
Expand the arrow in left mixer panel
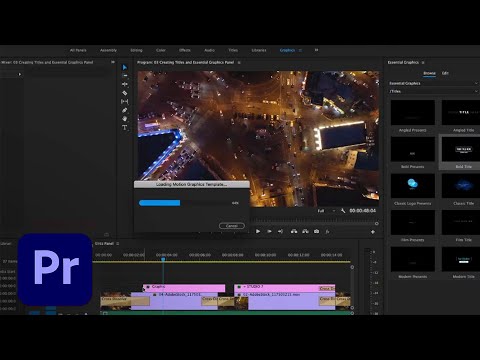pos(20,74)
